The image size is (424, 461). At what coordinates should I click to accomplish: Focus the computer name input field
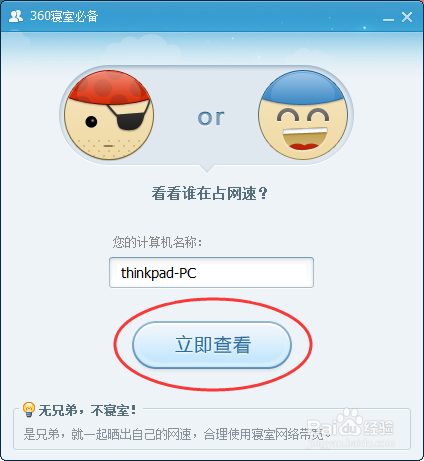[x=211, y=272]
